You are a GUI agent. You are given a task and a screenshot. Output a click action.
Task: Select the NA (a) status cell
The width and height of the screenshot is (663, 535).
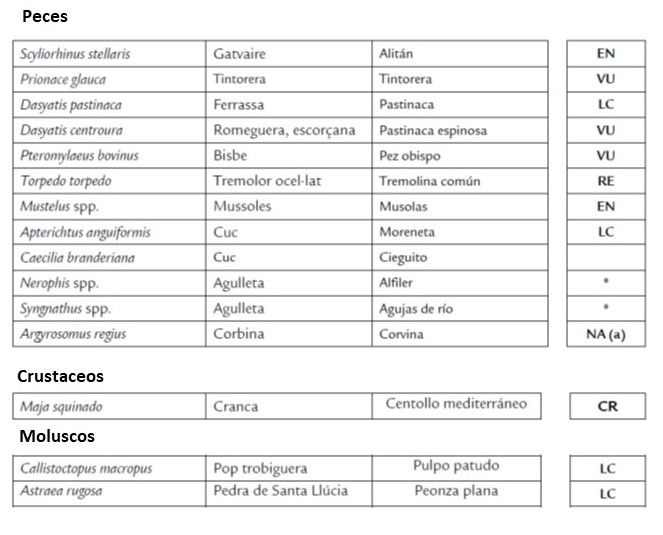tap(606, 334)
